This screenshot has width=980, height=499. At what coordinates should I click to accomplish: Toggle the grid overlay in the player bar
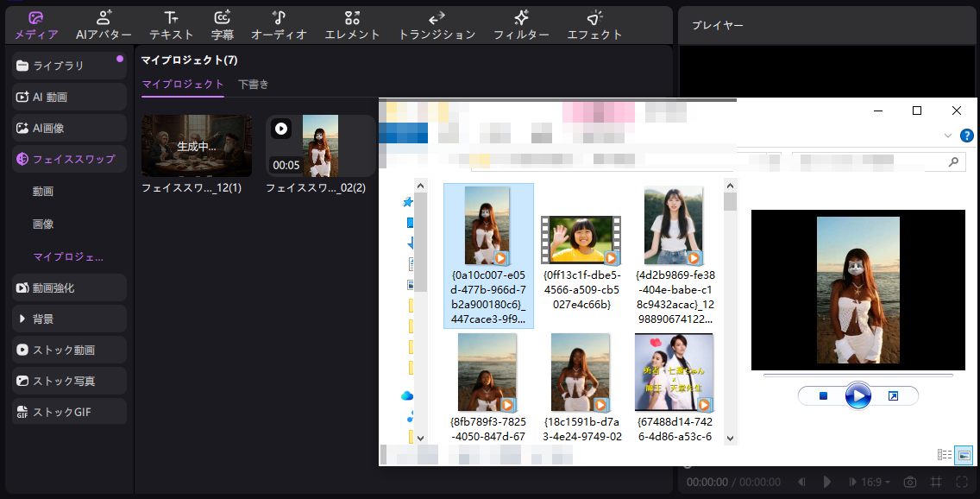point(935,481)
